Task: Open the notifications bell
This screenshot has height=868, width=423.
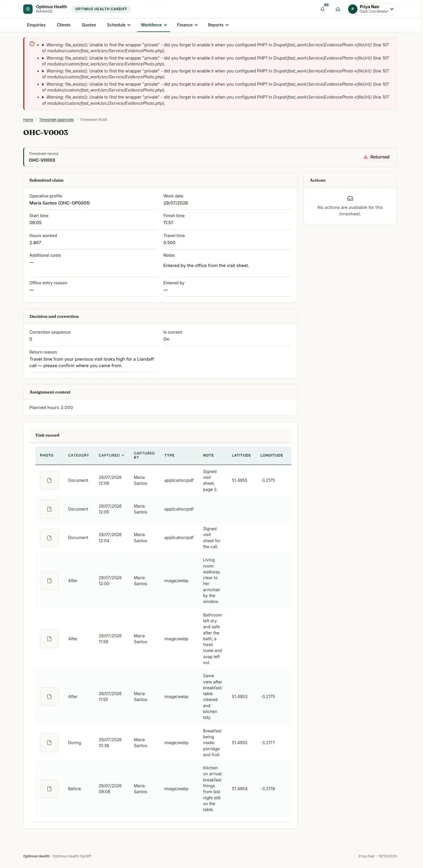Action: (x=323, y=9)
